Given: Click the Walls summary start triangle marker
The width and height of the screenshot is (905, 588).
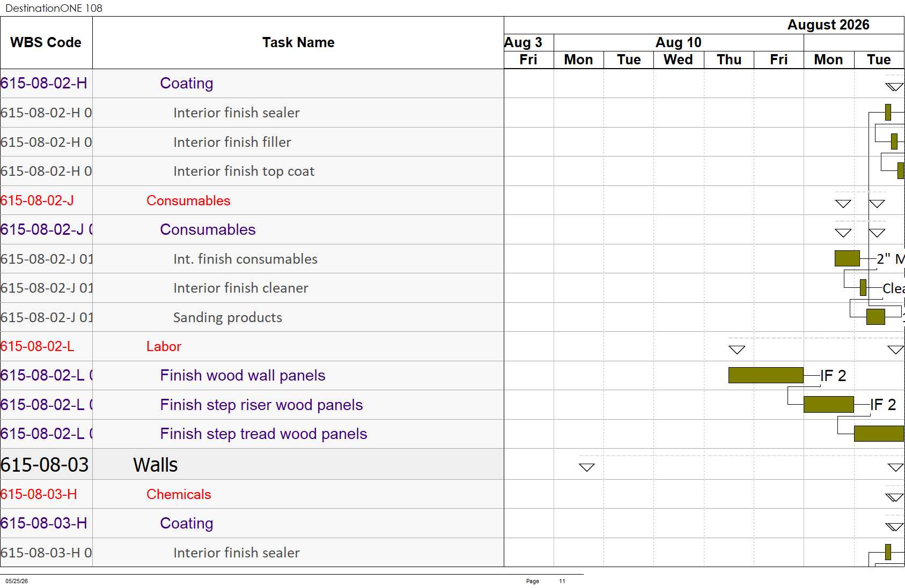Looking at the screenshot, I should [587, 467].
